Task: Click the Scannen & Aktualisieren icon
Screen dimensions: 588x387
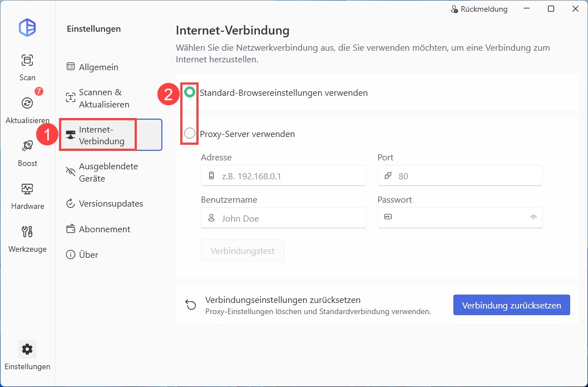Action: click(71, 97)
